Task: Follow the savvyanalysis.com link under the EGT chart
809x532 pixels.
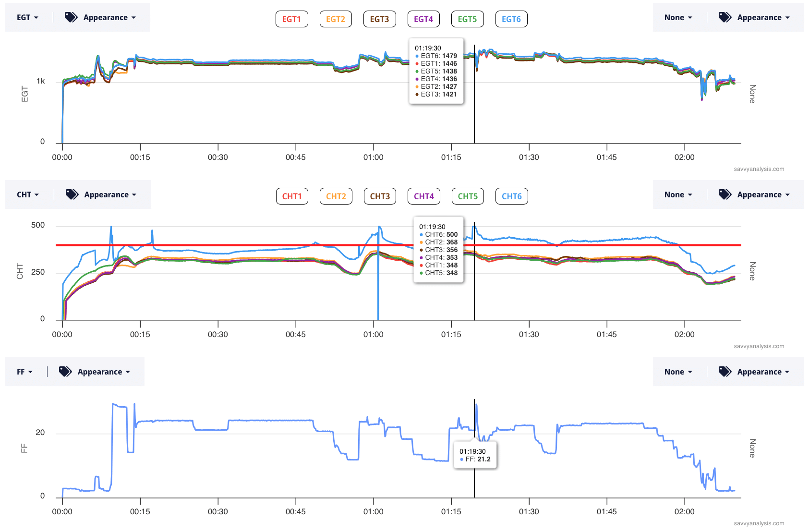Action: coord(759,169)
